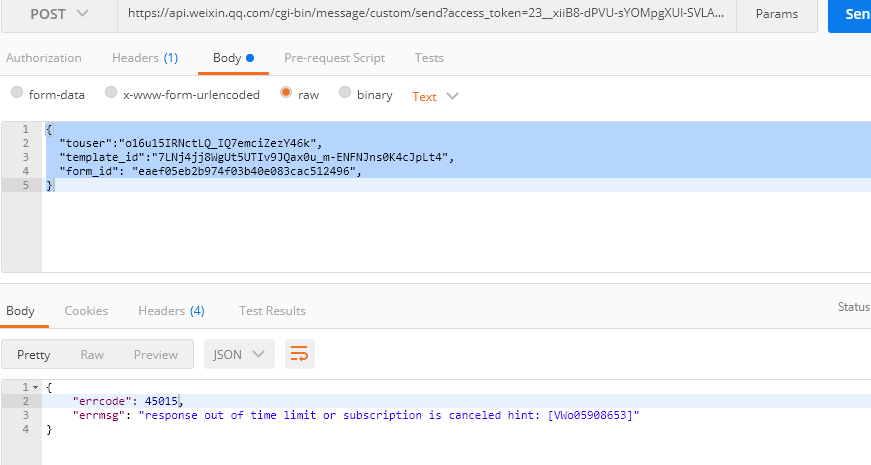Select the Preview response view

pos(156,354)
